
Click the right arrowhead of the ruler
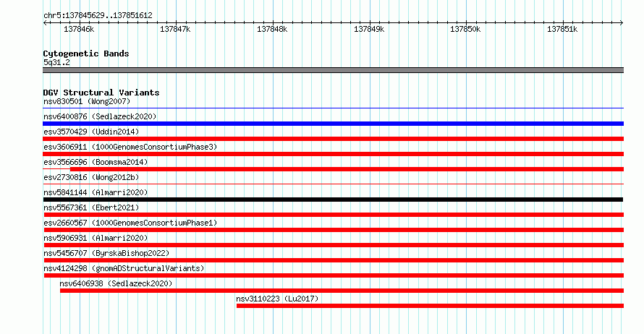point(622,23)
